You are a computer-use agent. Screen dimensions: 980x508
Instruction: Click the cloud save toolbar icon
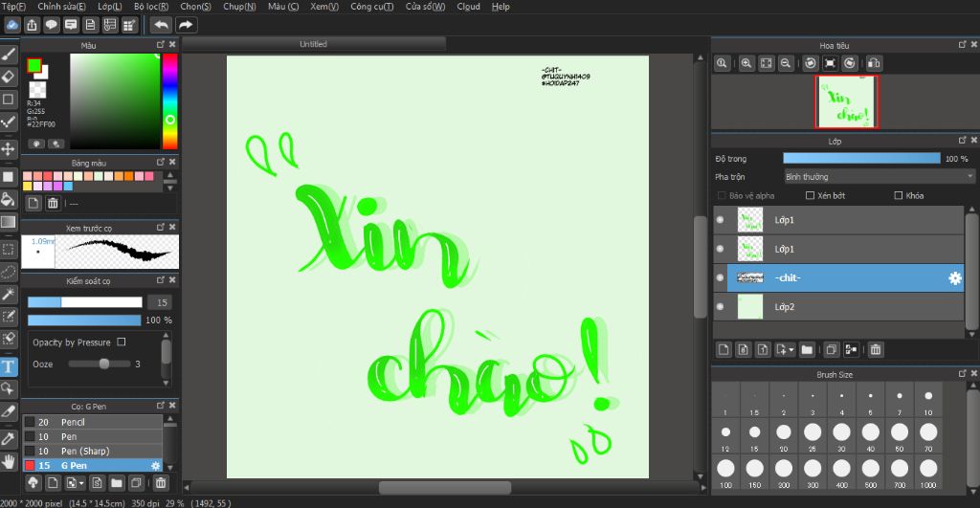tap(12, 25)
